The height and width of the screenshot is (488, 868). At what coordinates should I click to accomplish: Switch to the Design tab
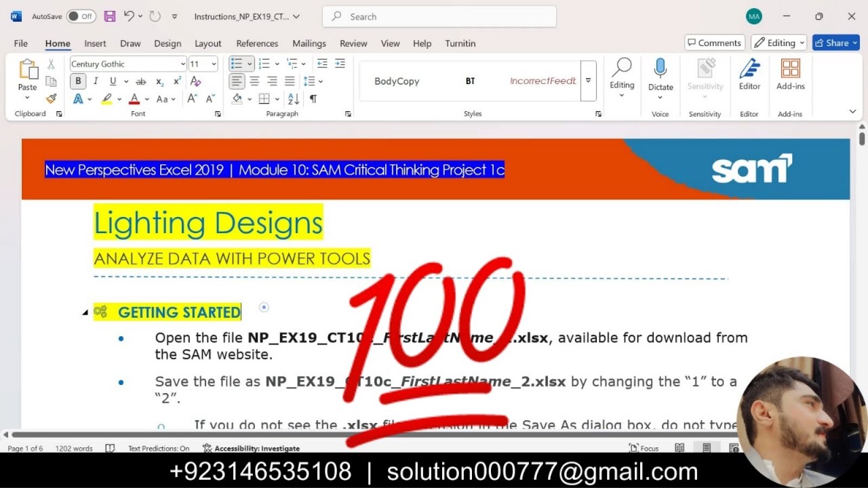[x=167, y=43]
